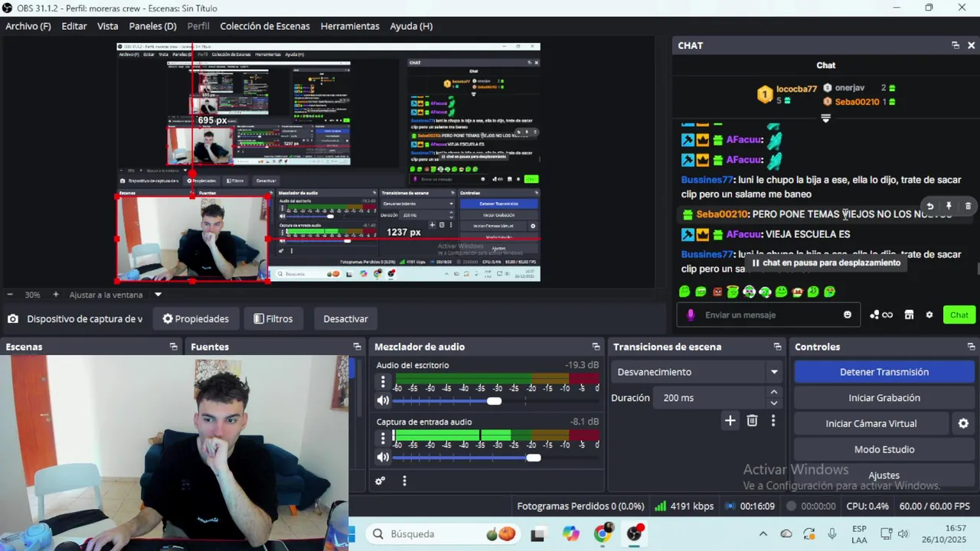Screen dimensions: 980x551
Task: Pop out the Transiciones de escena dock
Action: tap(777, 347)
